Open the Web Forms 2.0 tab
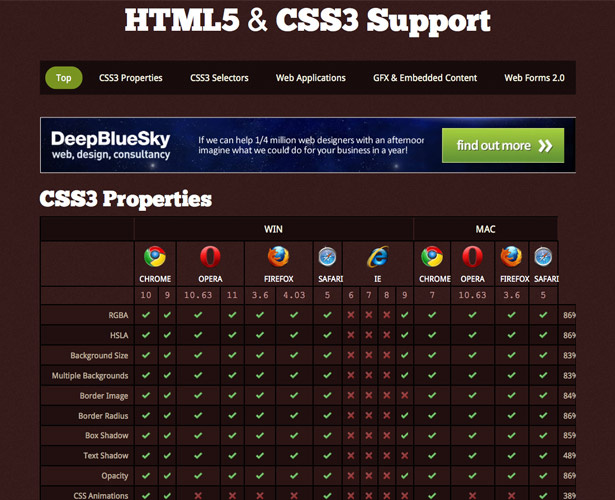 coord(534,78)
